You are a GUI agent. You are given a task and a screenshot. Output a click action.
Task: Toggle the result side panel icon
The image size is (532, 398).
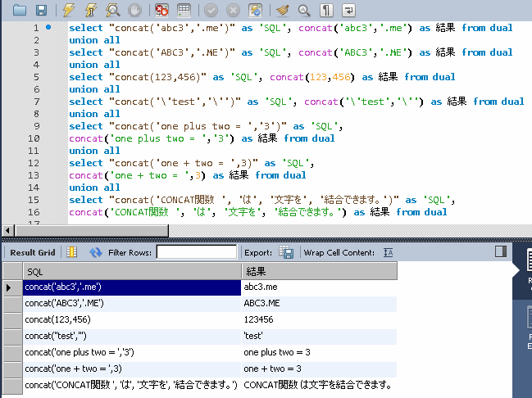[x=501, y=251]
